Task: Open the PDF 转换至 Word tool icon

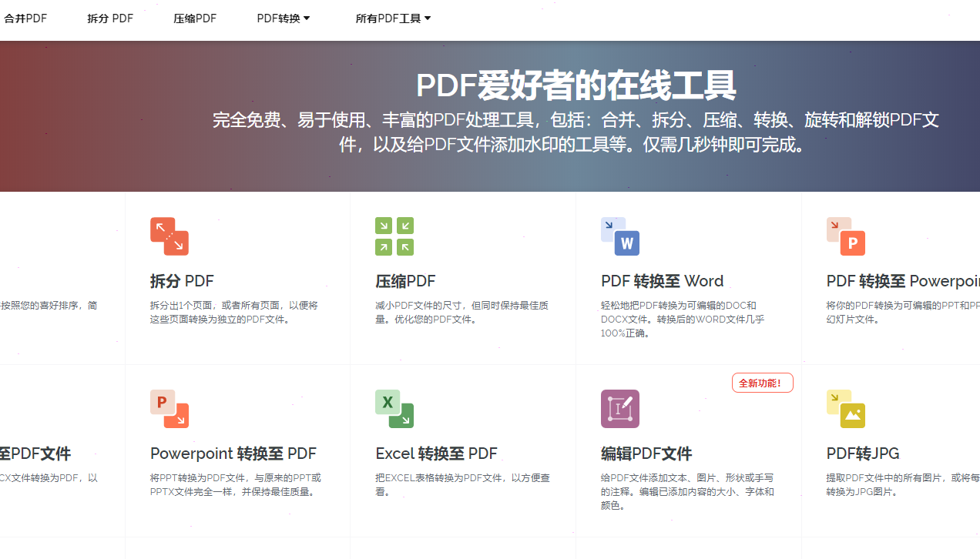Action: coord(619,236)
